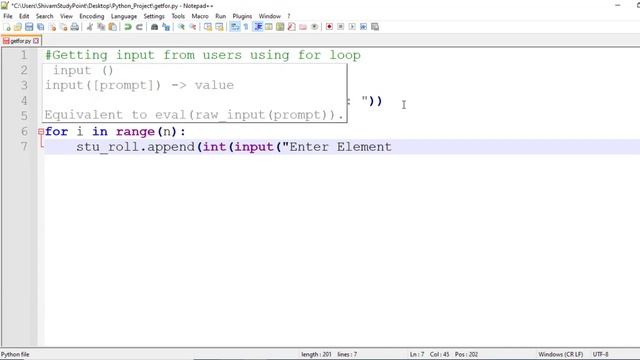This screenshot has height=360, width=640.
Task: Toggle Show All Characters toolbar button
Action: click(246, 27)
